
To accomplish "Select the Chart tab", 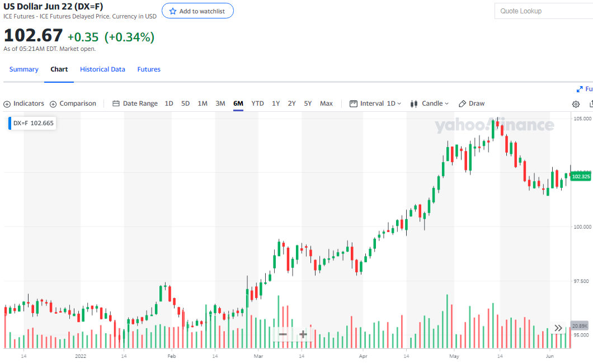I will click(x=59, y=69).
